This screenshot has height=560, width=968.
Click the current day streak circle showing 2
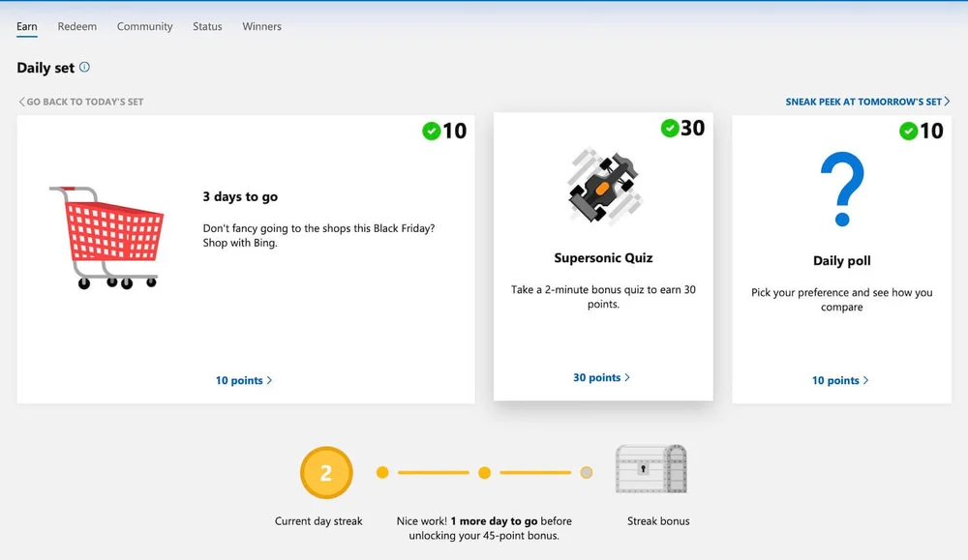[326, 472]
